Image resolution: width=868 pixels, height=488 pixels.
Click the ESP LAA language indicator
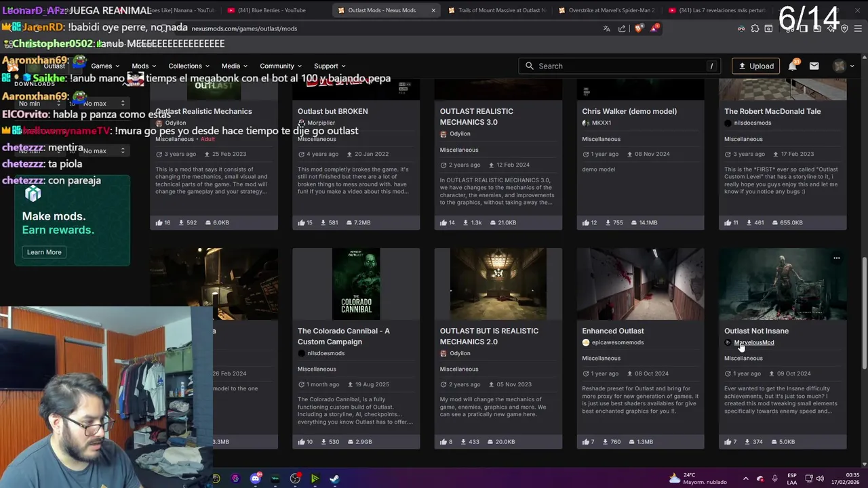pyautogui.click(x=792, y=479)
